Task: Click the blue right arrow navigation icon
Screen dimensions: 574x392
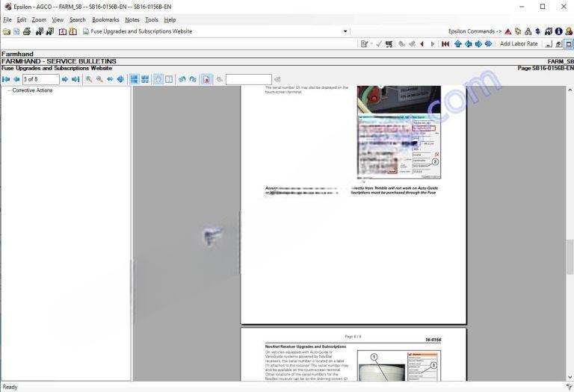Action: pos(478,44)
